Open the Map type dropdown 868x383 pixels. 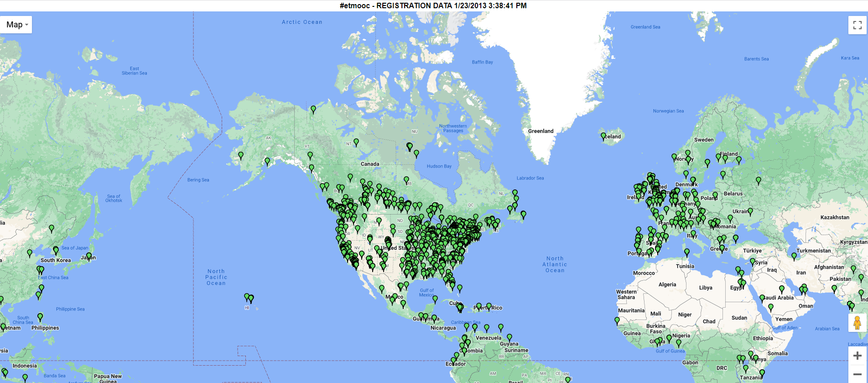pyautogui.click(x=17, y=25)
